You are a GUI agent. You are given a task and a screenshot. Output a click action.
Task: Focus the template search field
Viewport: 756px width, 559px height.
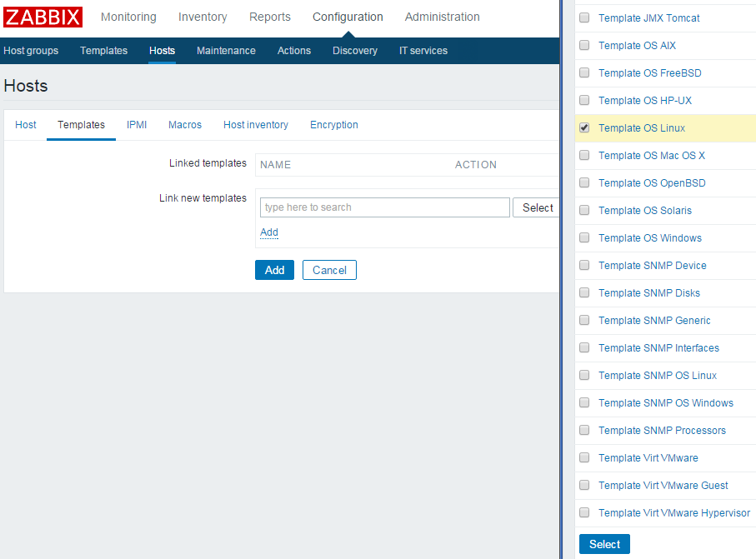(385, 207)
